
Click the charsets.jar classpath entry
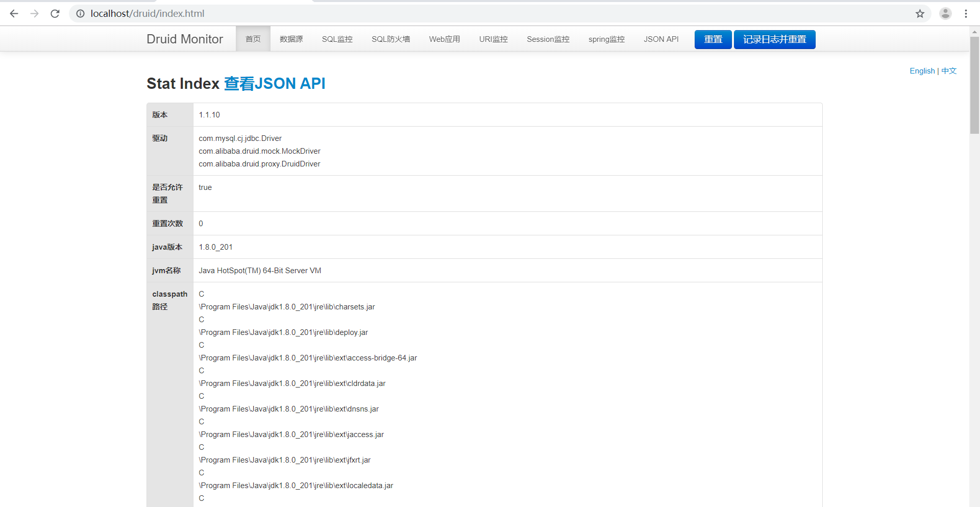point(287,307)
